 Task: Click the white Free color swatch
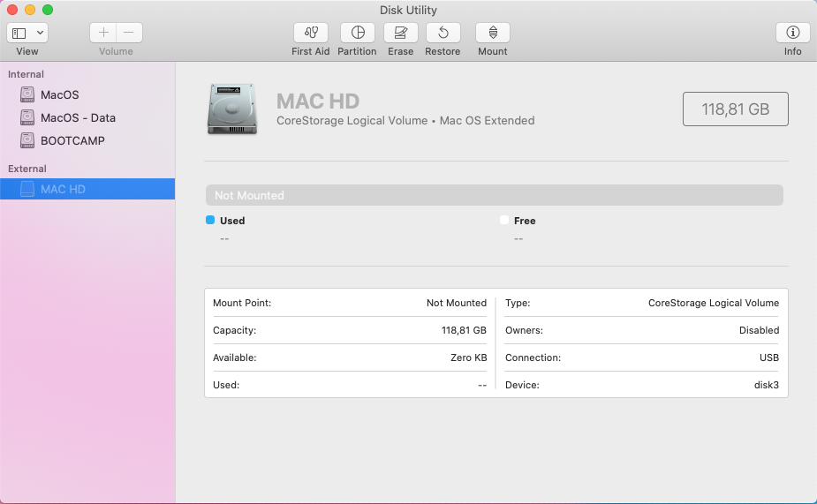click(504, 220)
